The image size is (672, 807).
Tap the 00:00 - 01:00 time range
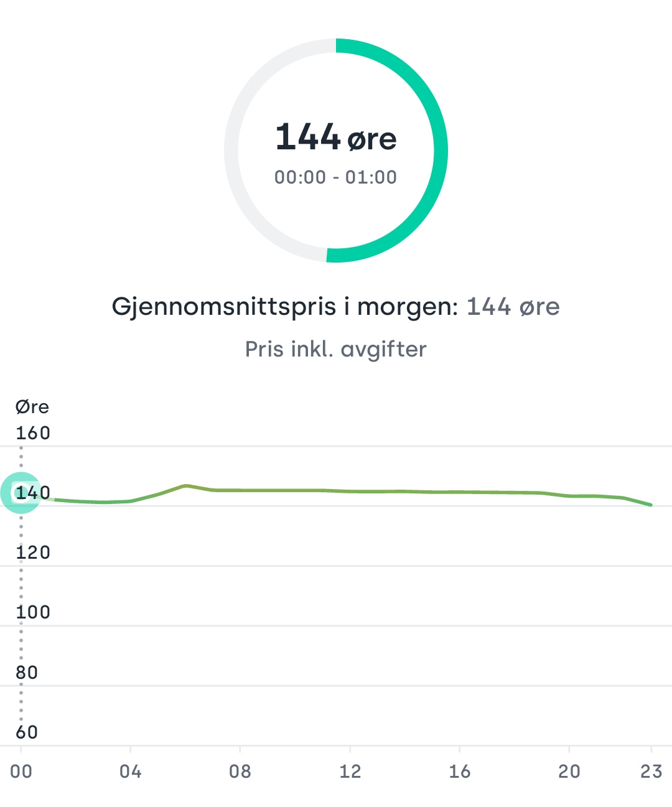point(336,177)
